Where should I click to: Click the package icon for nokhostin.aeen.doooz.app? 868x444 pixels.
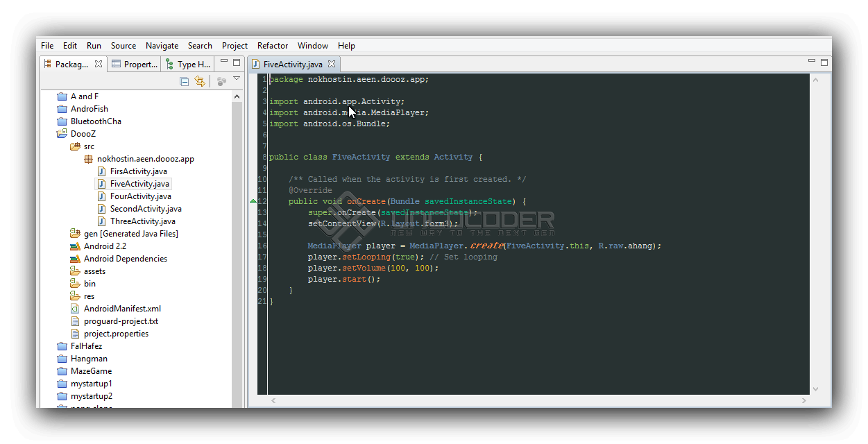88,159
